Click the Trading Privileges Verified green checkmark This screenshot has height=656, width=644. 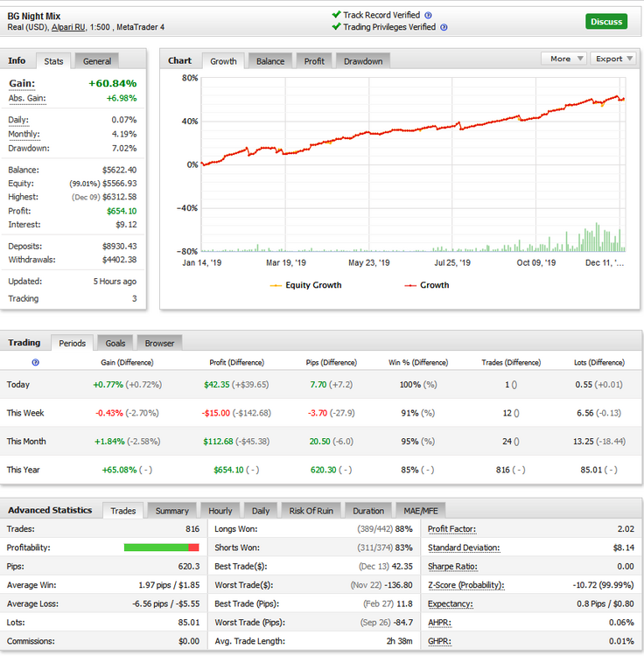coord(336,27)
